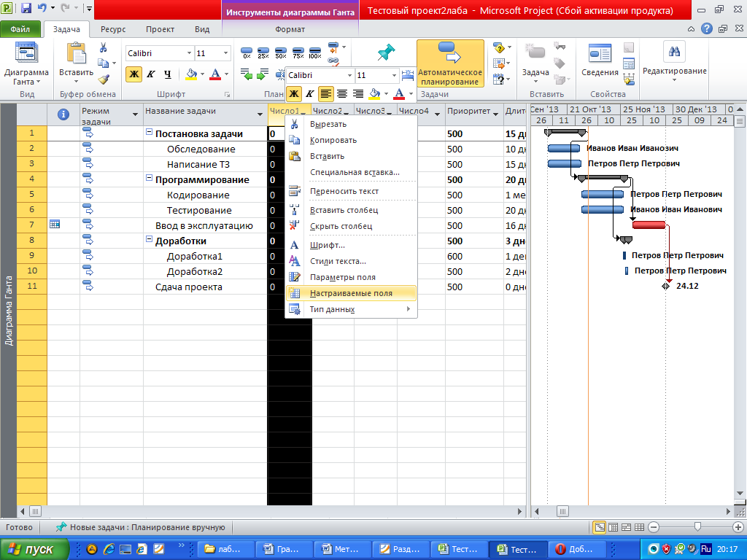The height and width of the screenshot is (560, 747).
Task: Click the пуск Start button
Action: [x=34, y=549]
